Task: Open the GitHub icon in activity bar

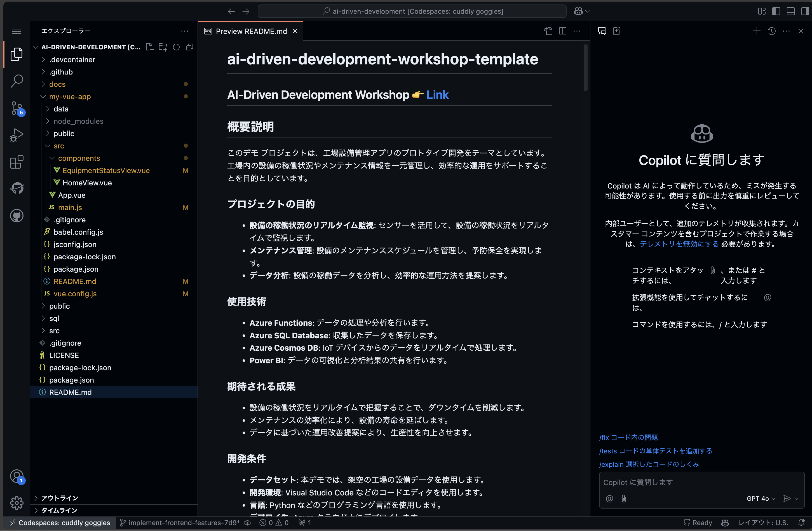Action: (17, 216)
